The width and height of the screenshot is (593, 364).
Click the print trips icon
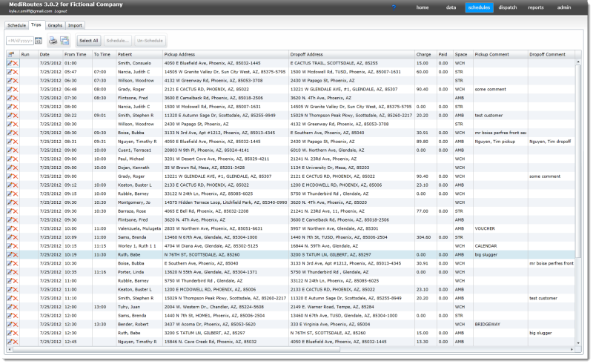(x=53, y=40)
